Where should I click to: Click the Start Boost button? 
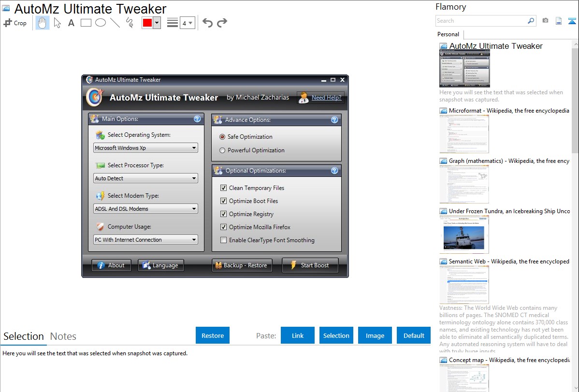pos(310,265)
